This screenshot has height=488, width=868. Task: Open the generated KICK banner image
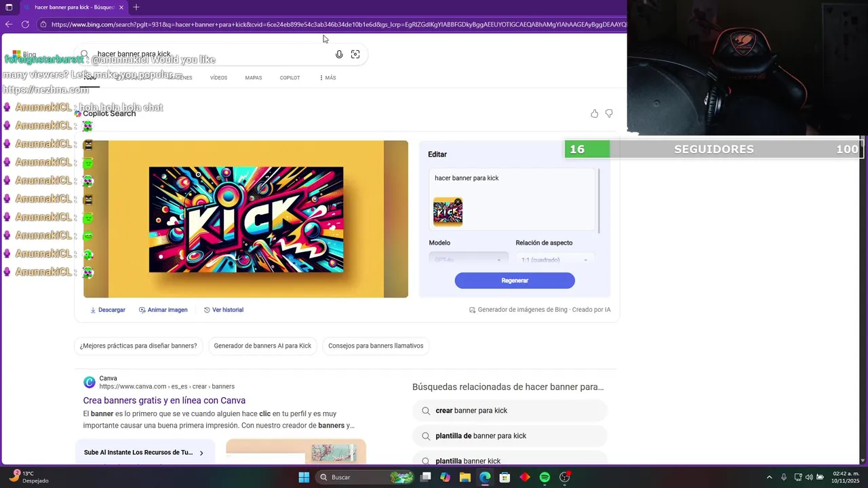point(246,219)
